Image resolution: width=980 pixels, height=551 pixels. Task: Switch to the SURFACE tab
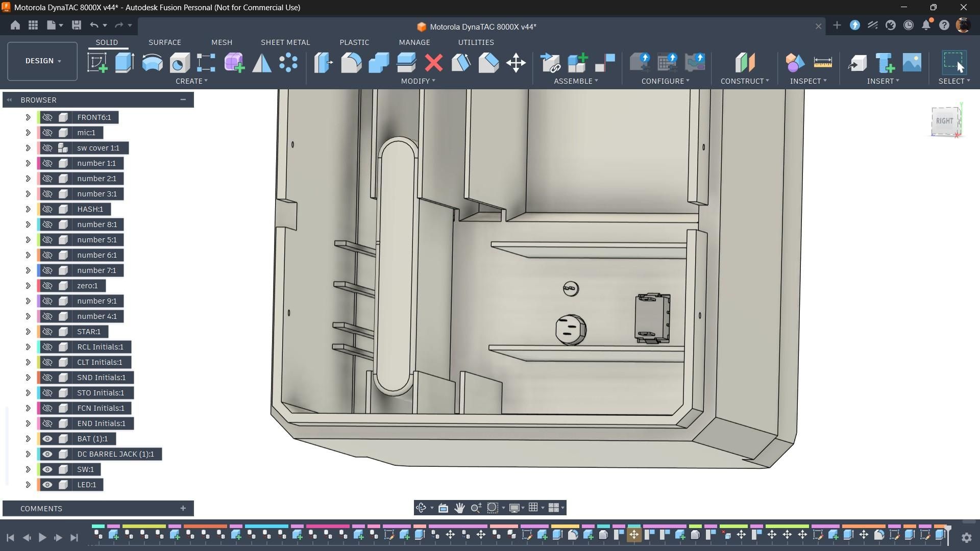[165, 42]
